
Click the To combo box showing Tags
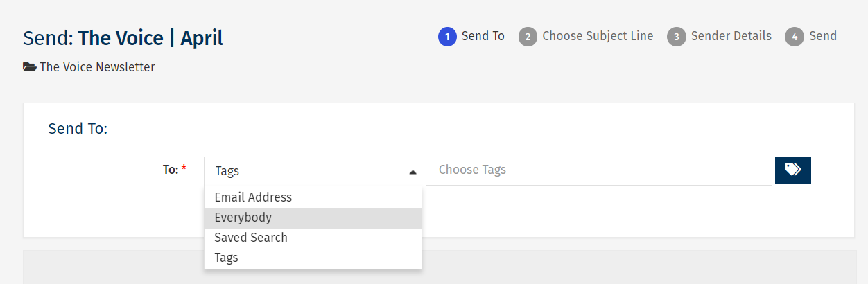coord(305,171)
